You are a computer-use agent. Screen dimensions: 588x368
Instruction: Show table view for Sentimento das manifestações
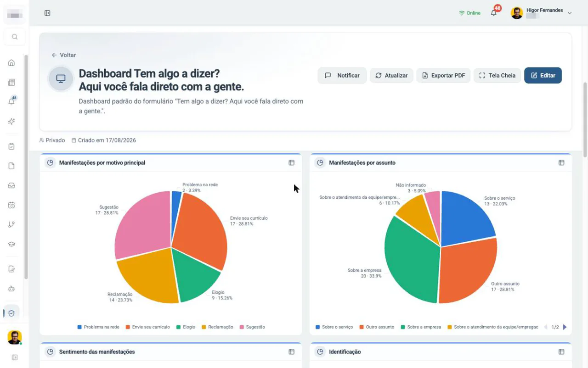click(291, 351)
